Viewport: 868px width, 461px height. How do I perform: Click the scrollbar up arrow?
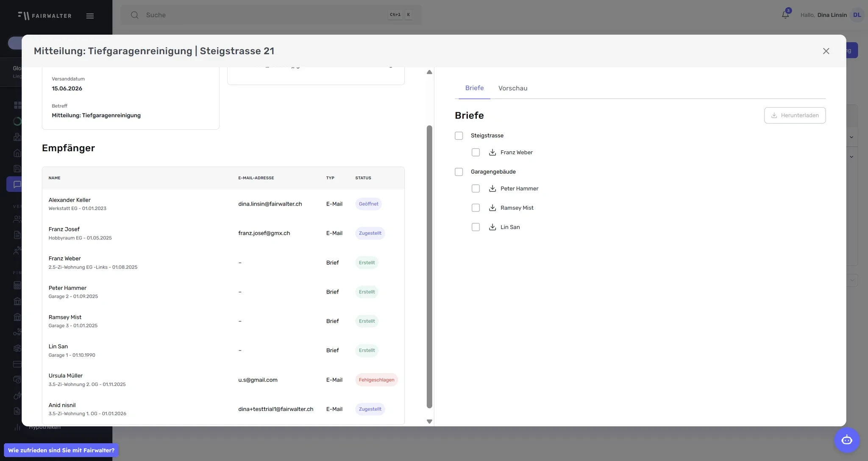click(429, 72)
